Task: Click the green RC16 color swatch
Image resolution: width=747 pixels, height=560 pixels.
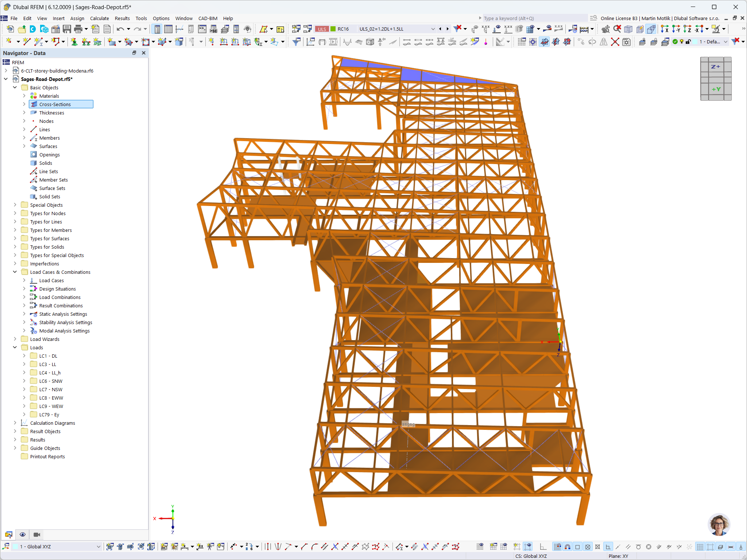Action: click(333, 29)
